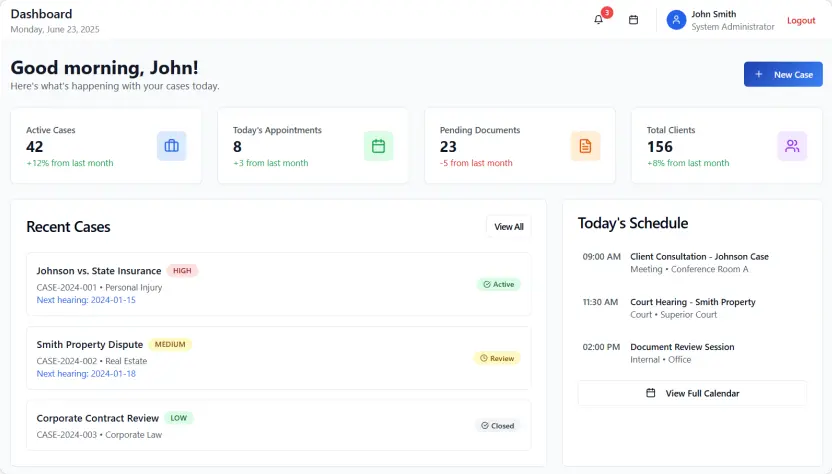Click the Active Cases briefcase icon
The image size is (832, 474).
click(x=171, y=146)
